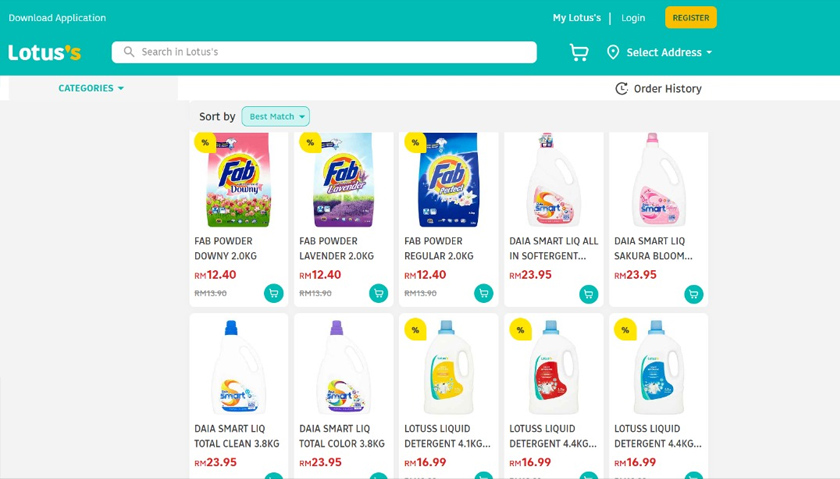The image size is (840, 479).
Task: Click the Download Application link
Action: 57,18
